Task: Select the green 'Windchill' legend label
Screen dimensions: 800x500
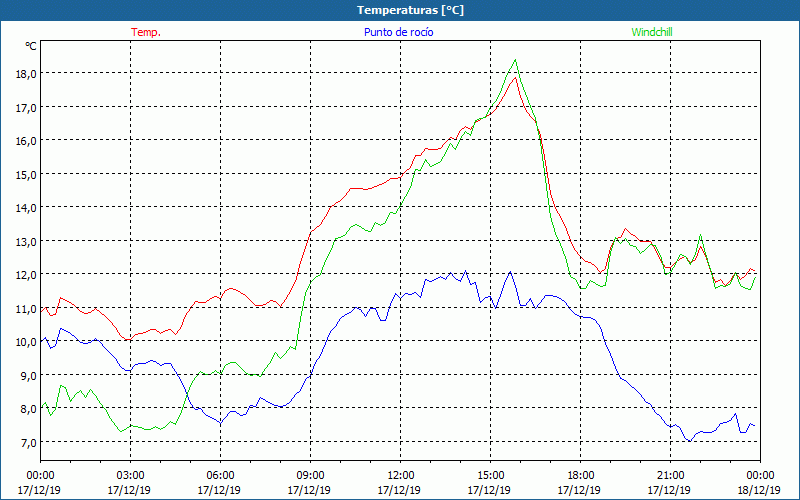Action: [x=652, y=32]
